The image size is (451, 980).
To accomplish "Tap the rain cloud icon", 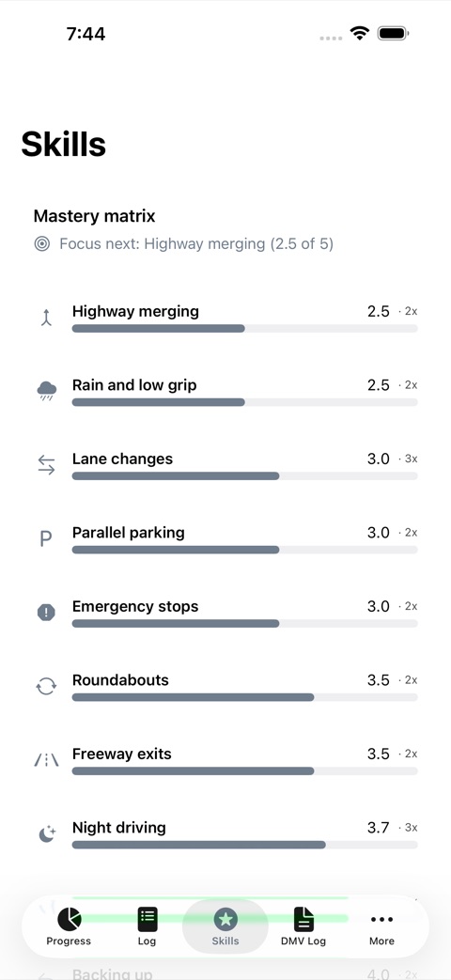I will [46, 392].
